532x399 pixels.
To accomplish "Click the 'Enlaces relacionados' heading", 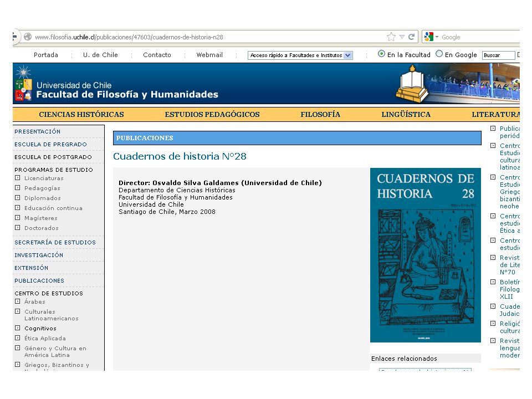I will (404, 359).
